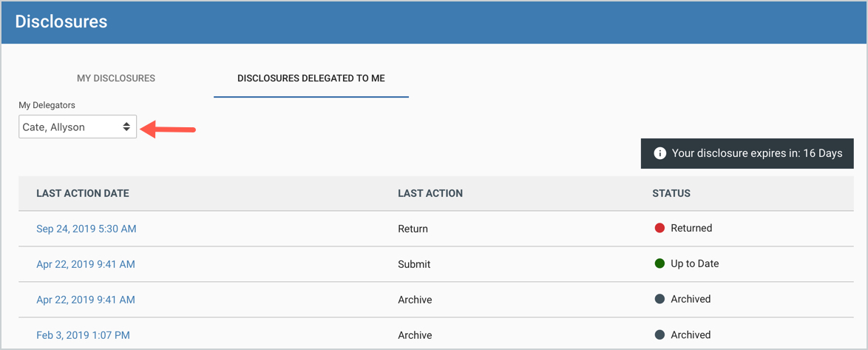
Task: Open the Apr 22, 2019 Archive disclosure
Action: [x=86, y=300]
